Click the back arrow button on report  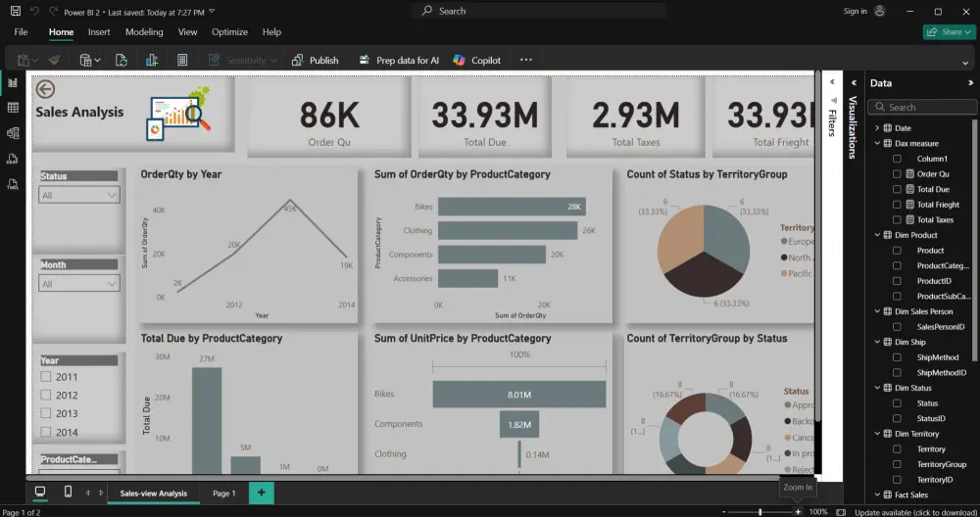click(45, 89)
